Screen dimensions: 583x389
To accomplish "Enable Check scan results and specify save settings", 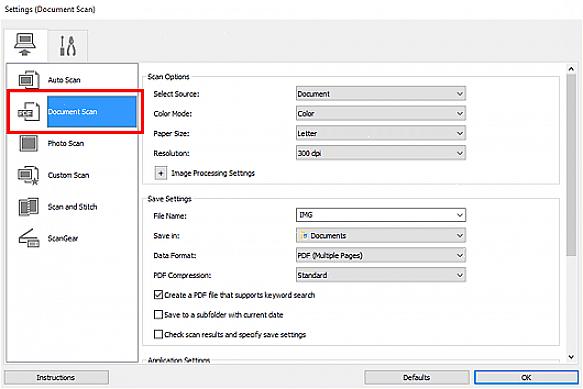I will click(158, 334).
